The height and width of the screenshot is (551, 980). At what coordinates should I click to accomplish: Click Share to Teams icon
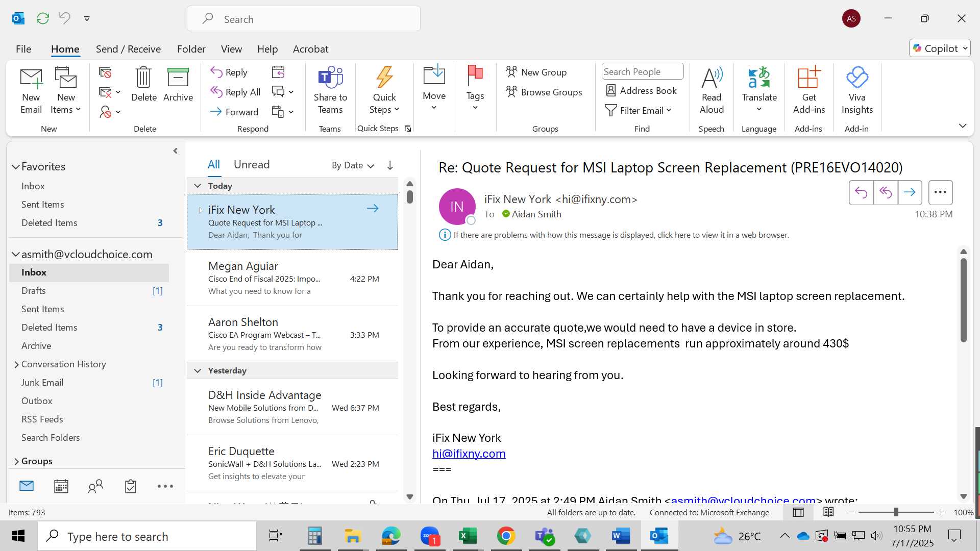(330, 91)
